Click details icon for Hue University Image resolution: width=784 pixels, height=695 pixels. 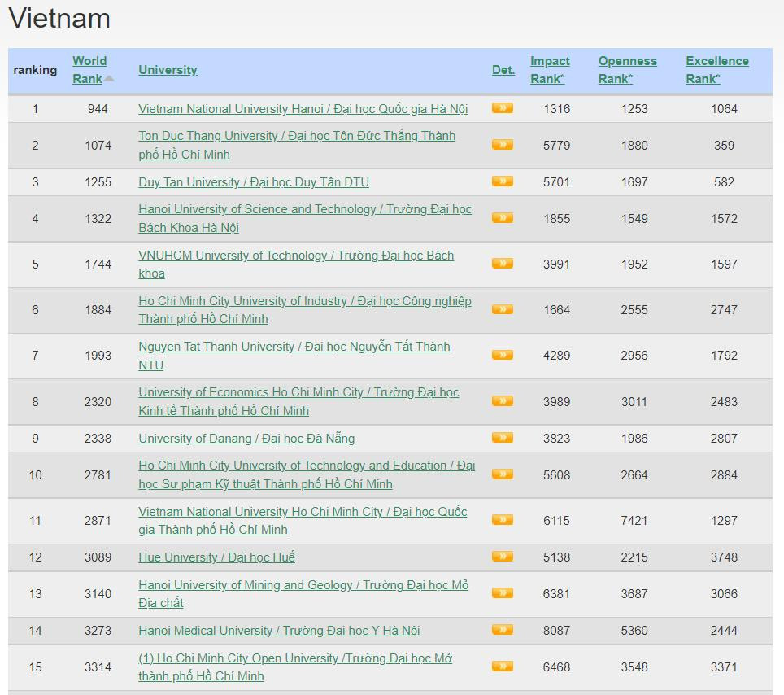[502, 557]
